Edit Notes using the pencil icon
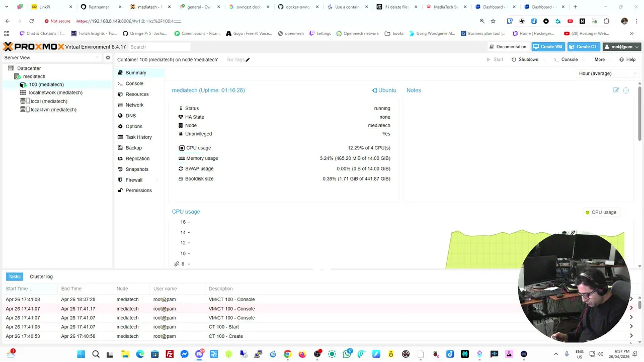Image resolution: width=644 pixels, height=362 pixels. coord(616,90)
